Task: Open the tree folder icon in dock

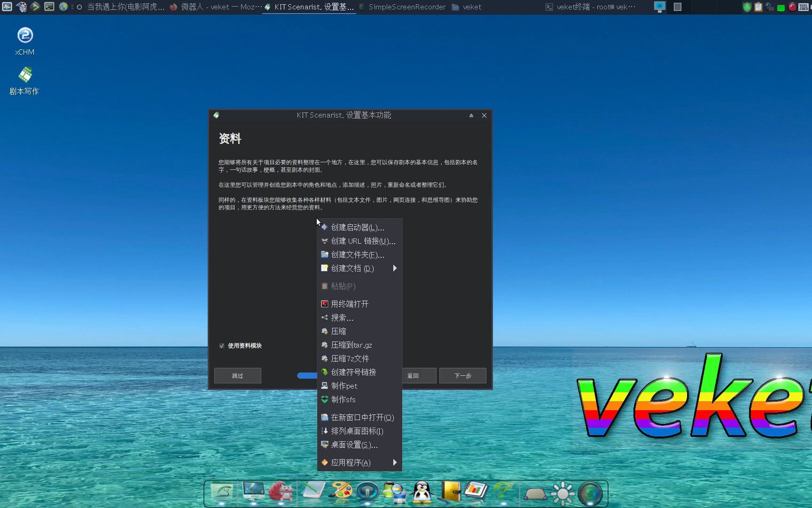Action: [x=222, y=492]
